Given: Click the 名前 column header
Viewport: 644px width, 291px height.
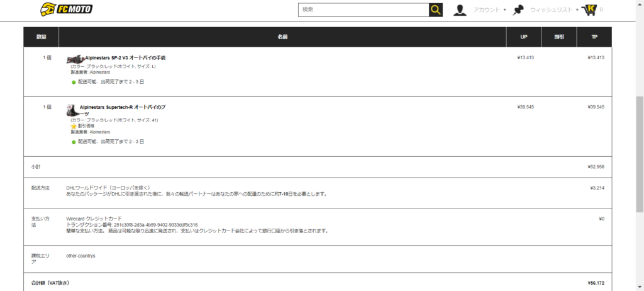Looking at the screenshot, I should tap(282, 37).
